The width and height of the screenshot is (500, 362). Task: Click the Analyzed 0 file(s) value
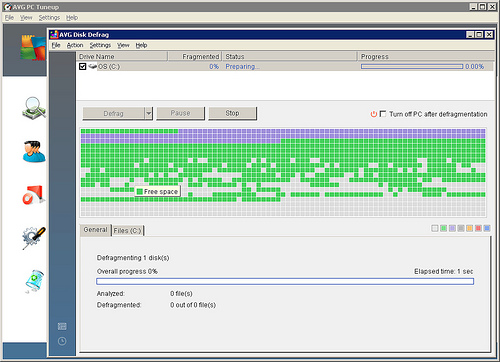(181, 294)
